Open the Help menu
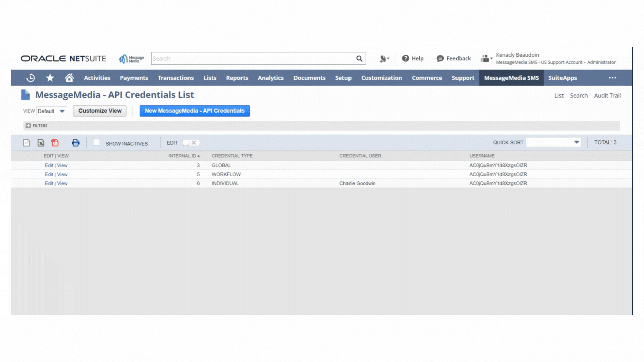644x362 pixels. tap(413, 58)
